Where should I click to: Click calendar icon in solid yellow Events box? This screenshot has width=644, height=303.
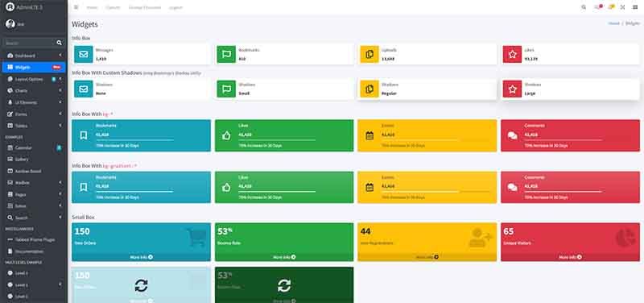(x=369, y=135)
